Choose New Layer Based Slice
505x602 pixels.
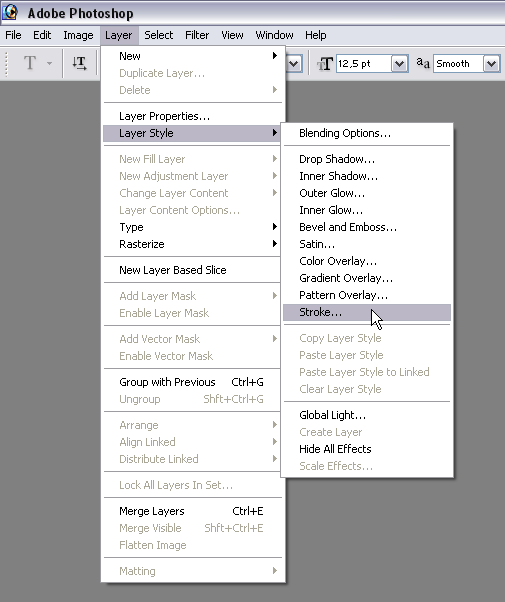(x=192, y=270)
